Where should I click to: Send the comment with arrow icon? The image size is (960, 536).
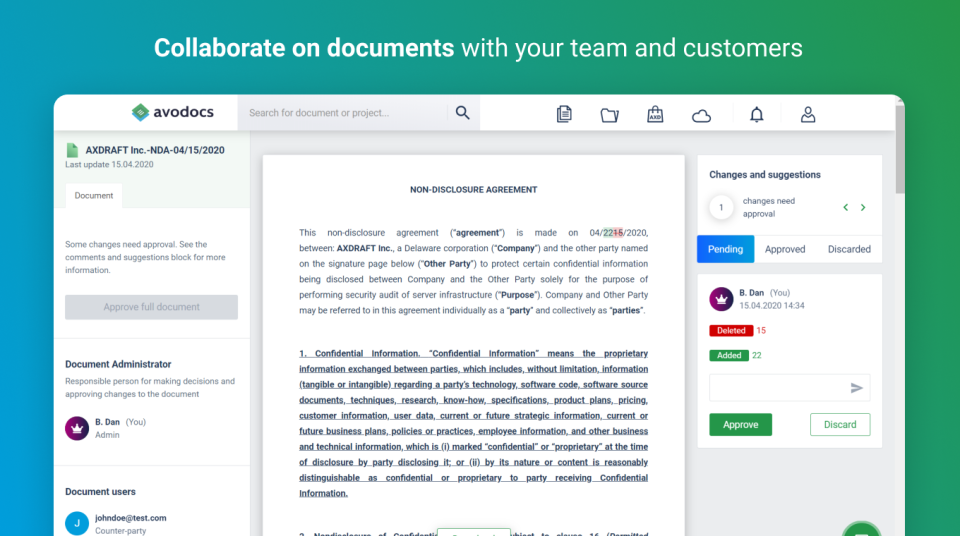857,388
